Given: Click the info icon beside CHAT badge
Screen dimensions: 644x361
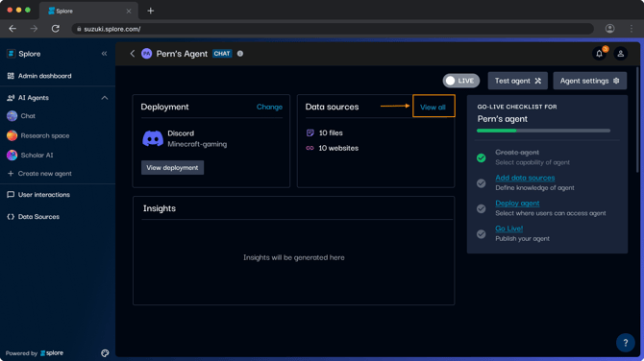Looking at the screenshot, I should (x=240, y=54).
